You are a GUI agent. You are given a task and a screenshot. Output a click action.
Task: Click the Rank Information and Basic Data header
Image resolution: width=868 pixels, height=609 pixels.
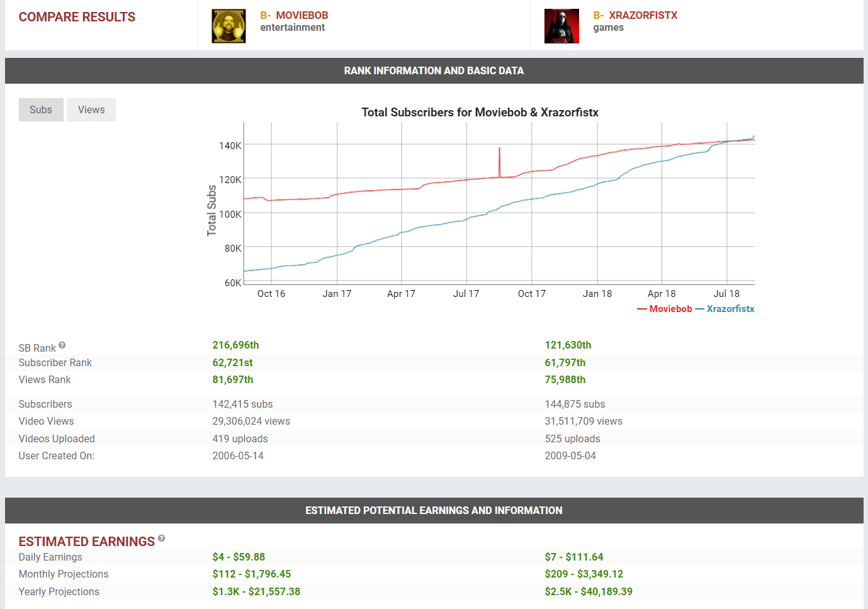(x=434, y=70)
